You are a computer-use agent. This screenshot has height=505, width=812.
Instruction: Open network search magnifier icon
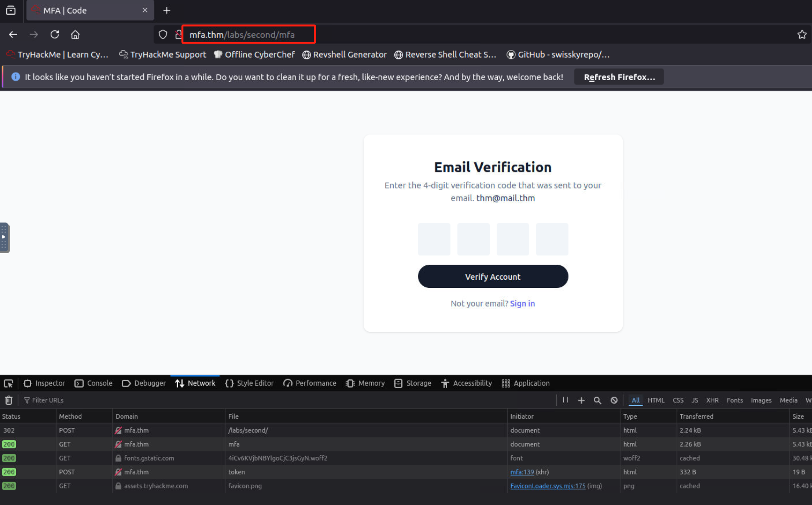pyautogui.click(x=597, y=400)
